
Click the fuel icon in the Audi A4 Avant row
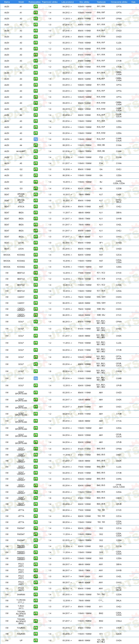(x=36, y=151)
